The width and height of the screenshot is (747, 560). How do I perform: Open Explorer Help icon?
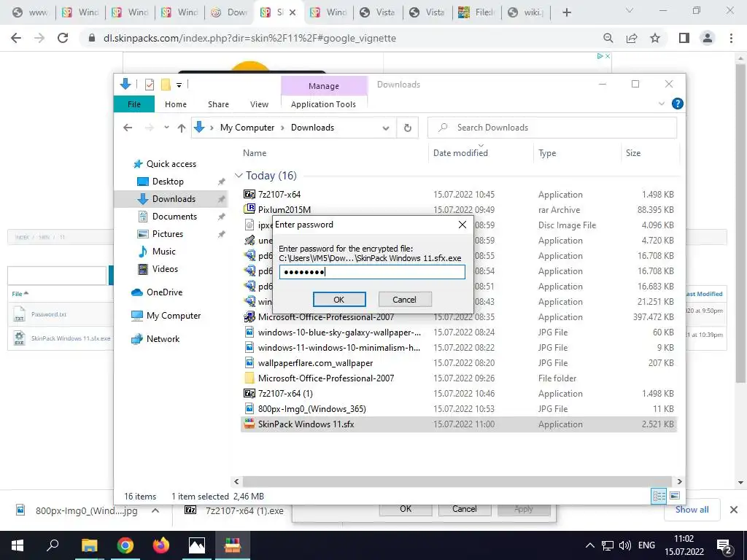click(677, 104)
